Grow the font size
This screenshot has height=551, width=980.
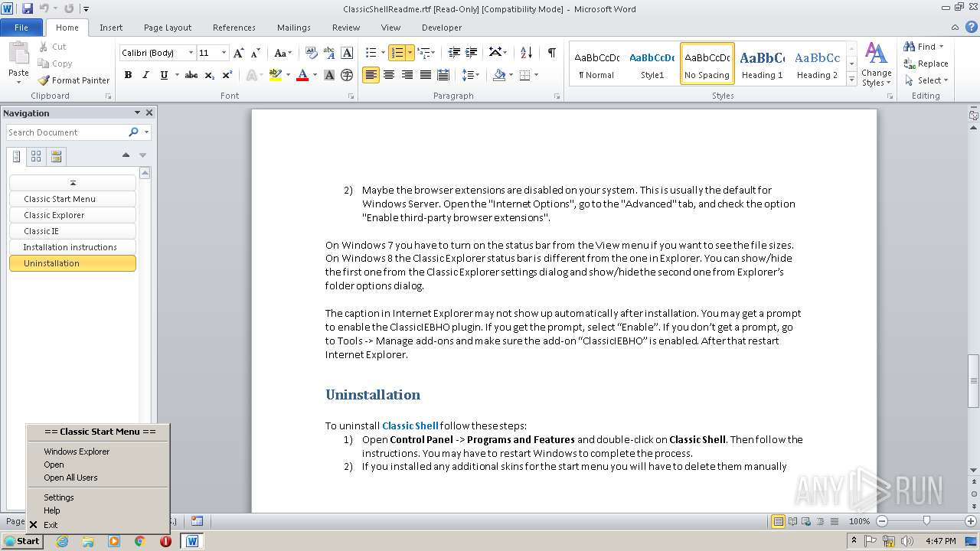[x=239, y=53]
